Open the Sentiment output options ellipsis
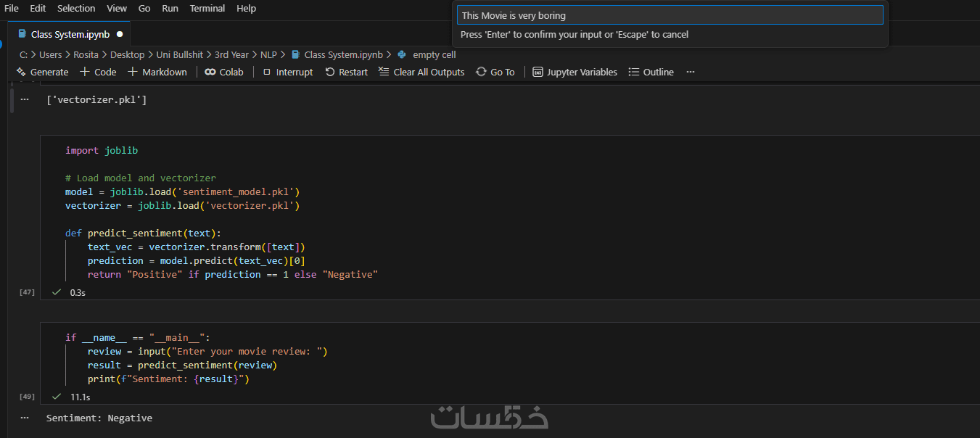Screen dimensions: 980x438 (x=25, y=418)
